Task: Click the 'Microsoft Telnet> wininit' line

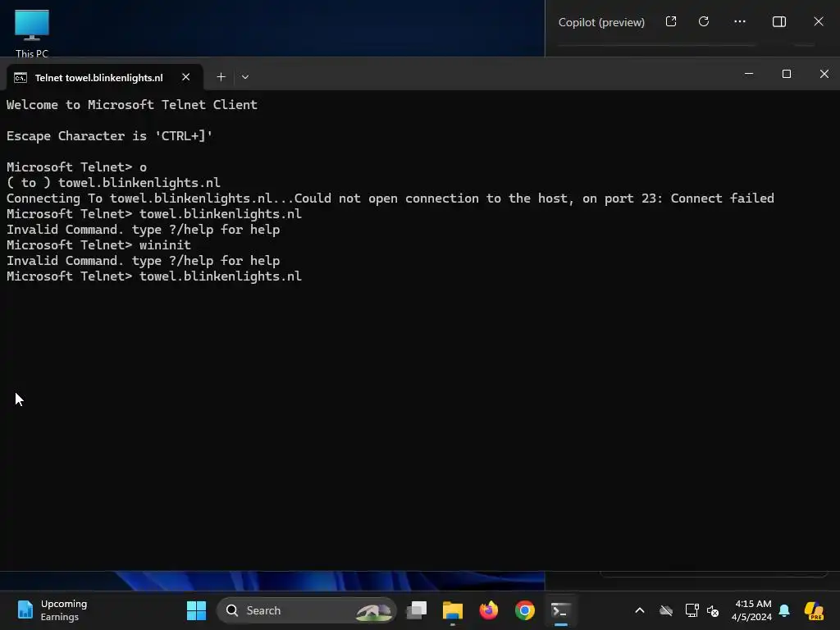Action: 98,244
